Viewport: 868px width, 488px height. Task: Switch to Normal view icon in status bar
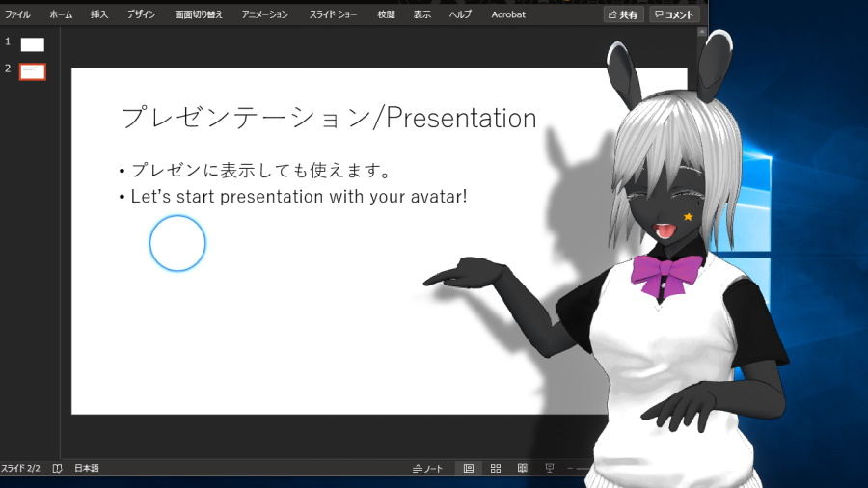pyautogui.click(x=469, y=468)
